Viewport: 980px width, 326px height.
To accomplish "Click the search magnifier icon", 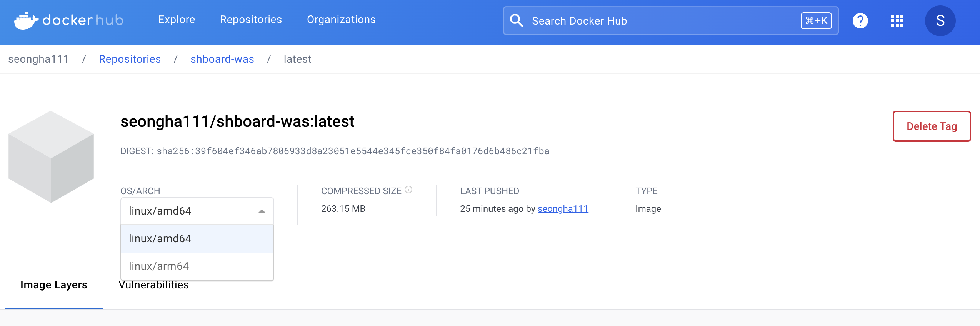I will click(516, 21).
